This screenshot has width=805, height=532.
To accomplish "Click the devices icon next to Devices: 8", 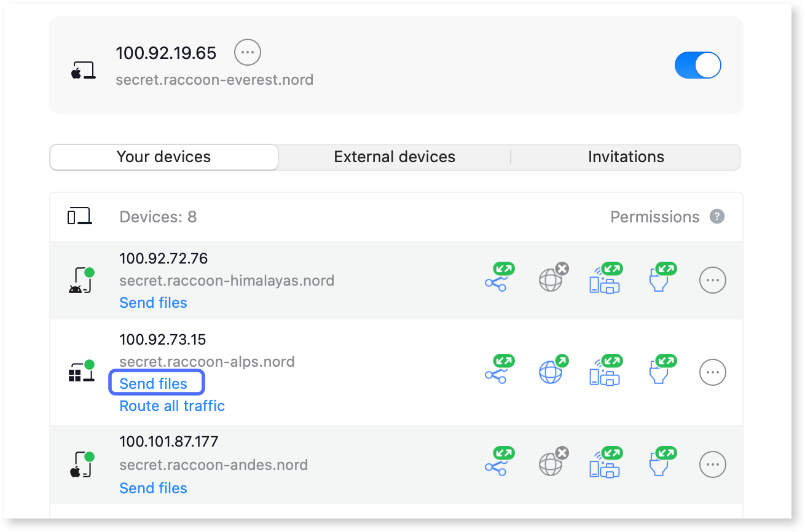I will (82, 216).
